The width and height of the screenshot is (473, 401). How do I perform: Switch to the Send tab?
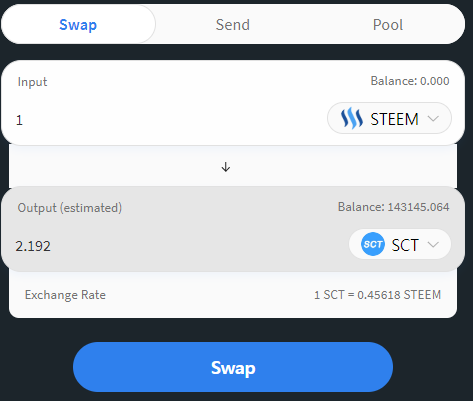click(x=233, y=25)
